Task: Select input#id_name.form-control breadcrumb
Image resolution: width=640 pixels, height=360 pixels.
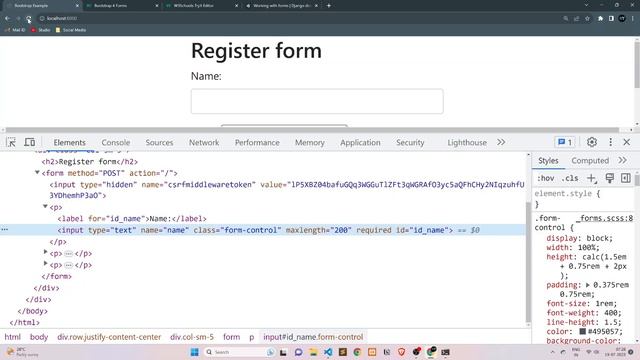Action: tap(313, 337)
